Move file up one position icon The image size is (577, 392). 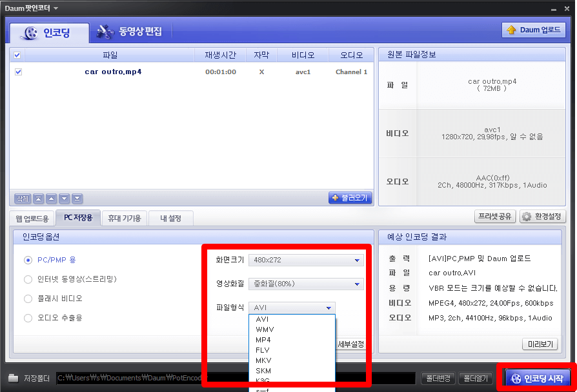click(x=52, y=199)
